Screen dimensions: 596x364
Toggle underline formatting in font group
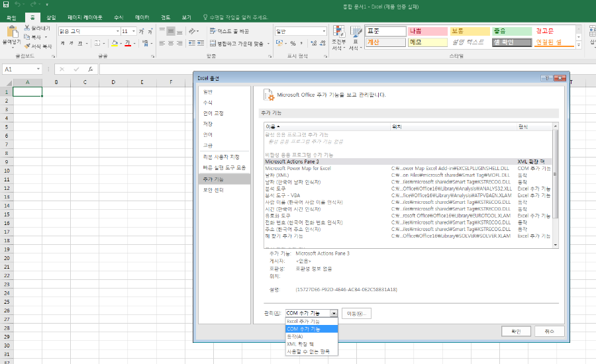[80, 43]
